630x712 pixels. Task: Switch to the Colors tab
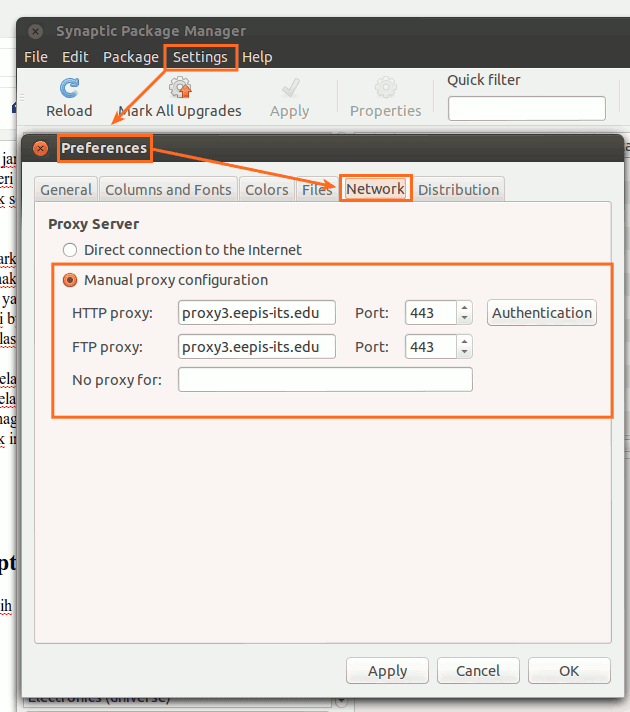[267, 189]
